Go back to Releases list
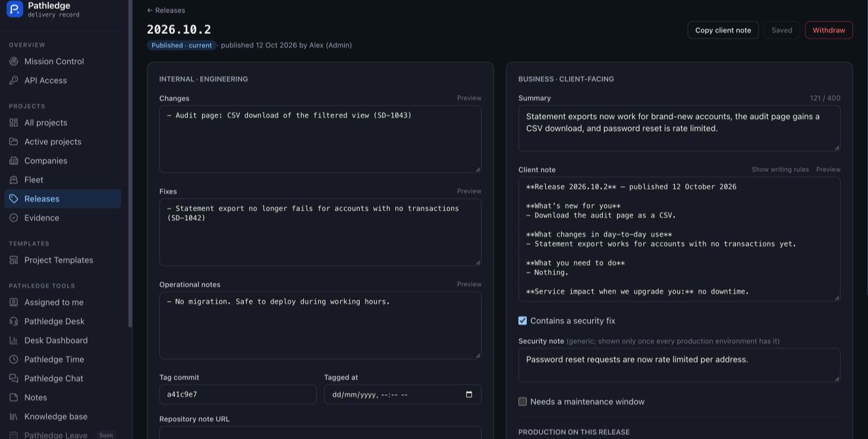Image resolution: width=868 pixels, height=439 pixels. click(x=166, y=10)
